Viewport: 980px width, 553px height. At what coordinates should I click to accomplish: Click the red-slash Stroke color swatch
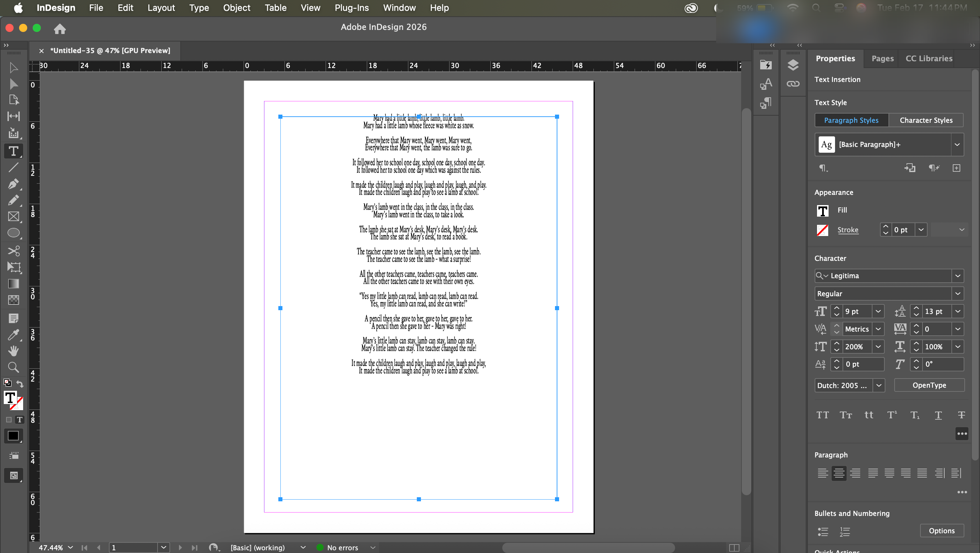tap(822, 230)
